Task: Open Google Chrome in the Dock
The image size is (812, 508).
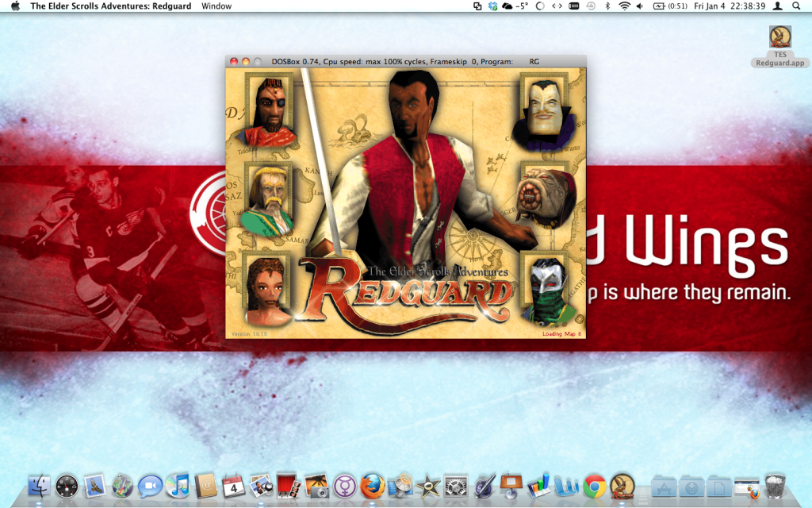Action: click(x=595, y=487)
